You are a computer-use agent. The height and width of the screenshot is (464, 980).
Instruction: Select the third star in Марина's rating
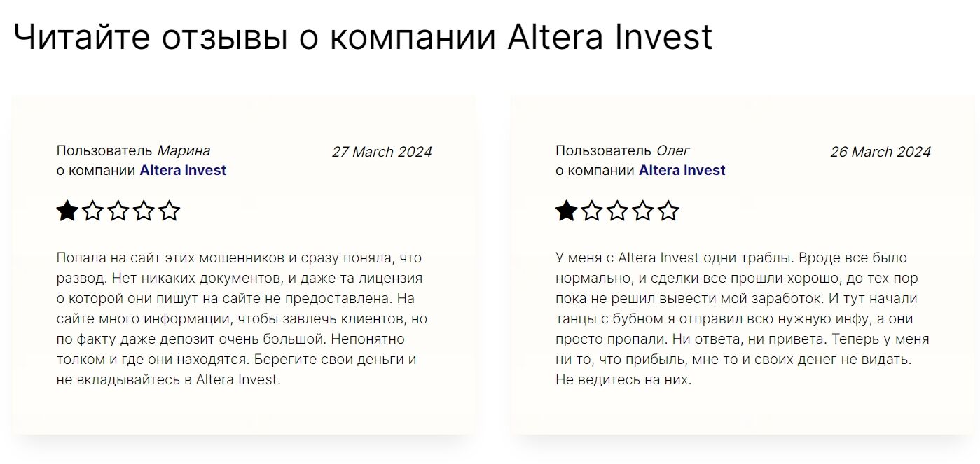[x=118, y=211]
